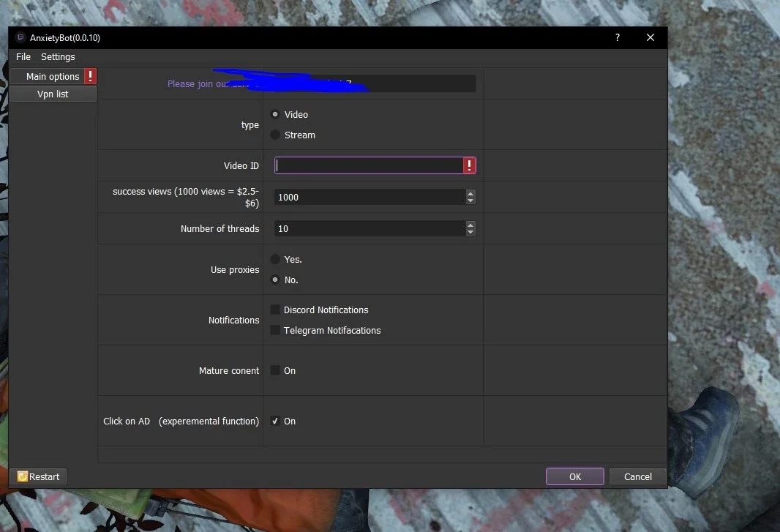Click the 'Notifications' row label
Image resolution: width=780 pixels, height=532 pixels.
pyautogui.click(x=234, y=320)
